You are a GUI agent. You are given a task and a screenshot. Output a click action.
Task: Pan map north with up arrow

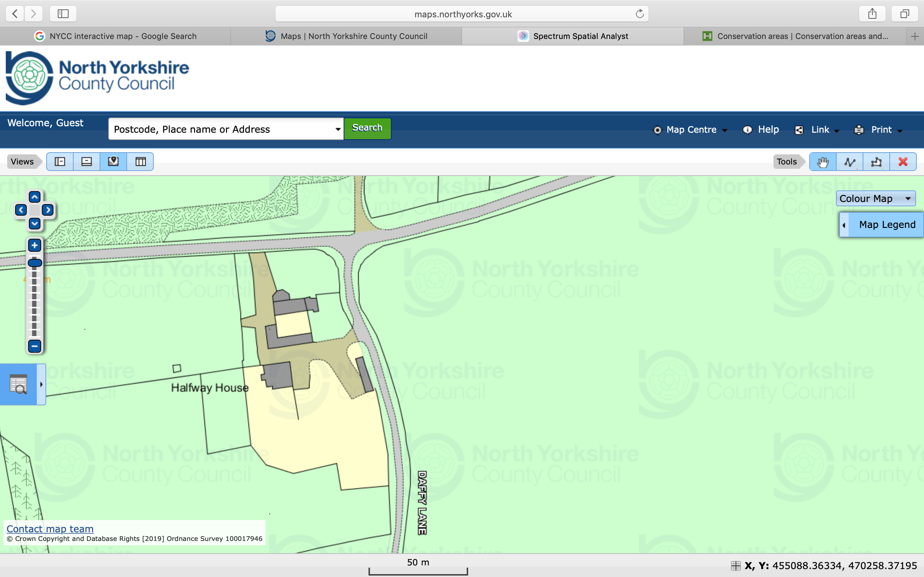(x=34, y=197)
